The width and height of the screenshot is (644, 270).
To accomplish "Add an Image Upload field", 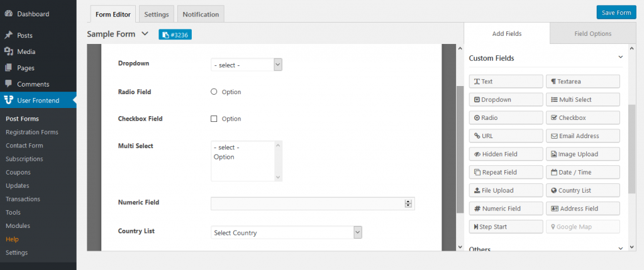I will (x=583, y=154).
